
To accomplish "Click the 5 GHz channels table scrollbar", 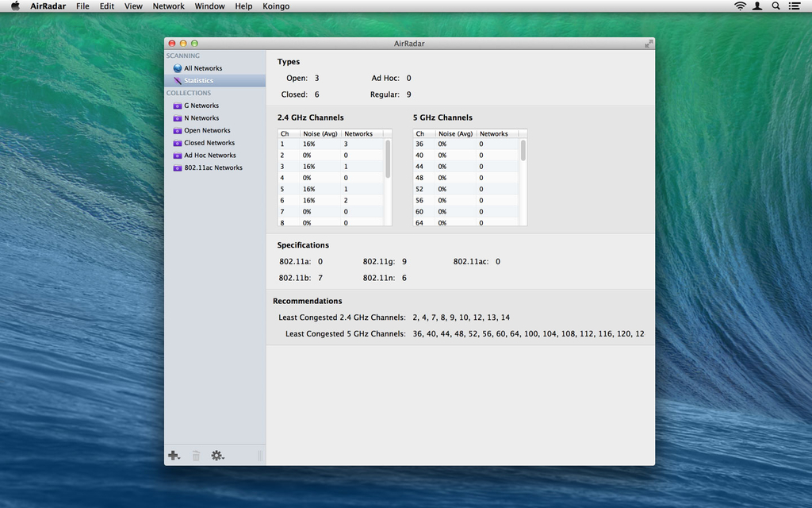I will click(x=523, y=151).
